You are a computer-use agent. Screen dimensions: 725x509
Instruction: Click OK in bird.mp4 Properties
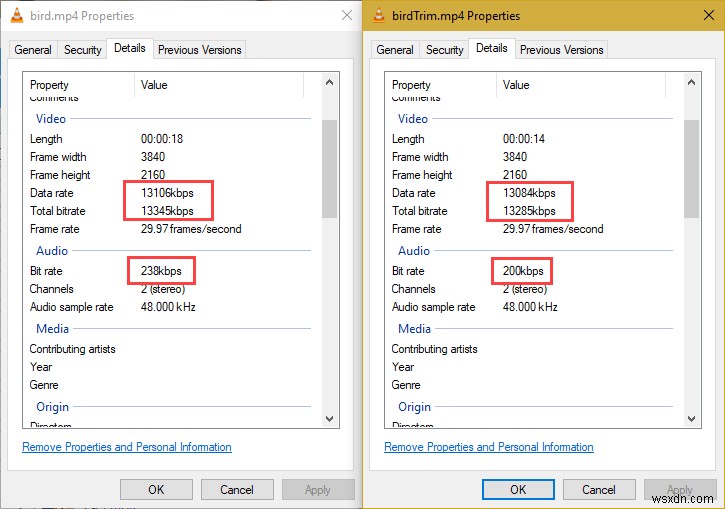click(x=156, y=490)
